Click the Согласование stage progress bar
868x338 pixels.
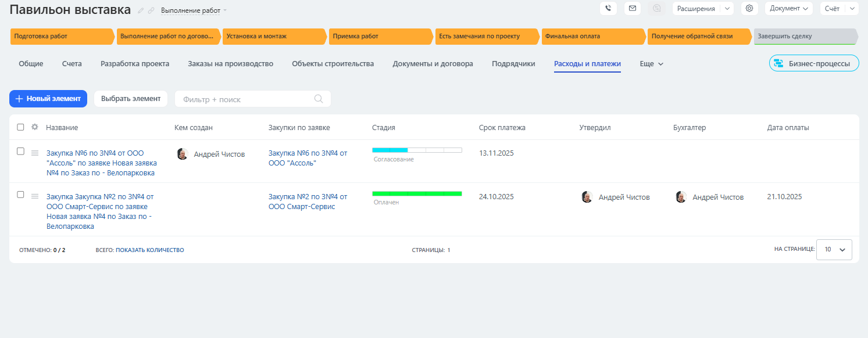tap(417, 150)
